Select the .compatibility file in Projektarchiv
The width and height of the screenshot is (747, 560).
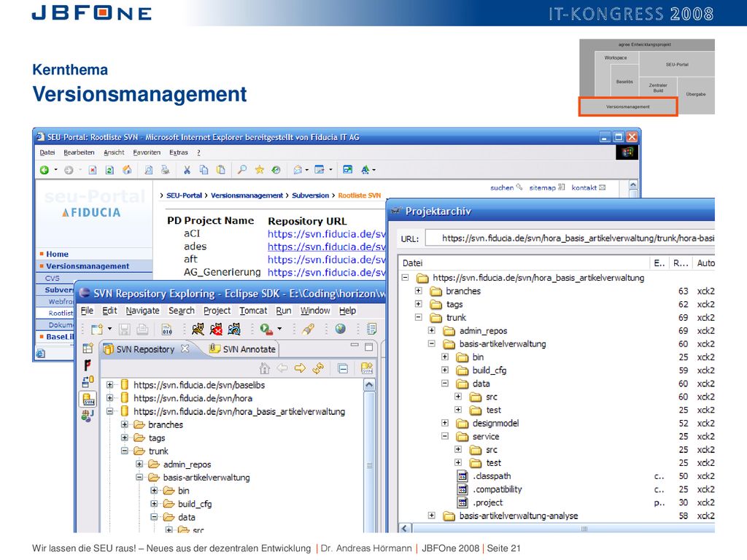[x=498, y=489]
